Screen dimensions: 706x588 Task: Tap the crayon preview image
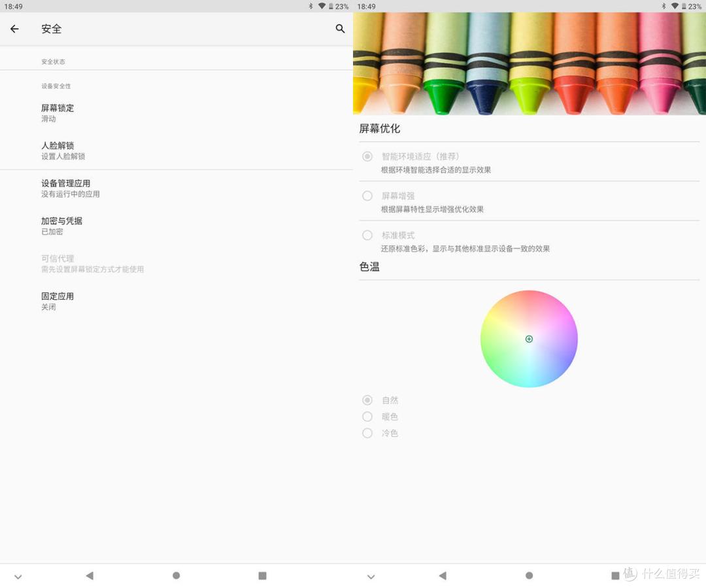[529, 63]
